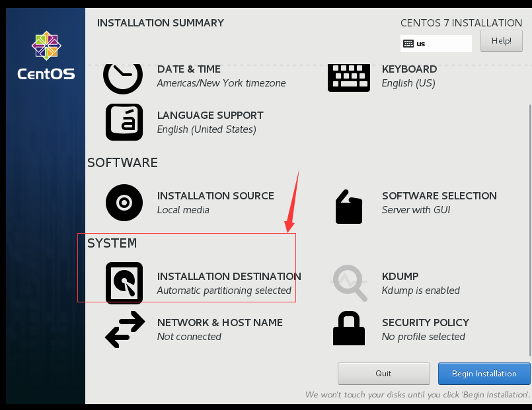This screenshot has height=410, width=532.
Task: Click Automatic partitioning selected text
Action: click(224, 290)
